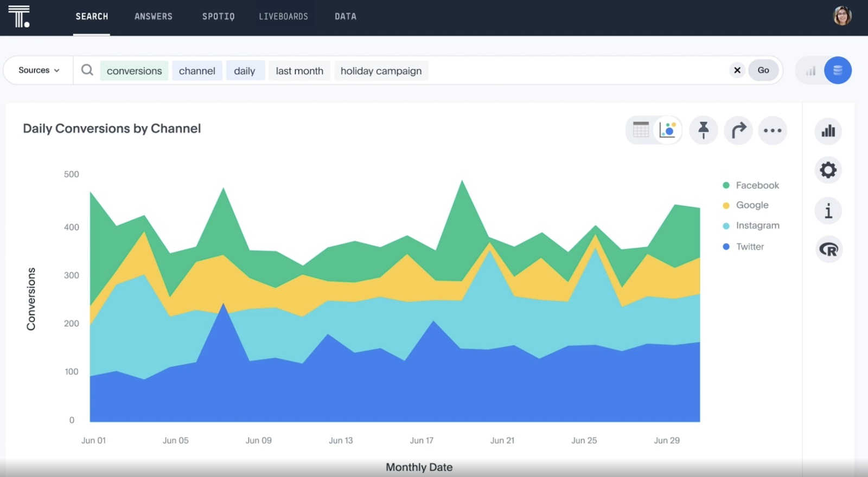Image resolution: width=868 pixels, height=477 pixels.
Task: Click the chart title Daily Conversions by Channel
Action: tap(112, 128)
